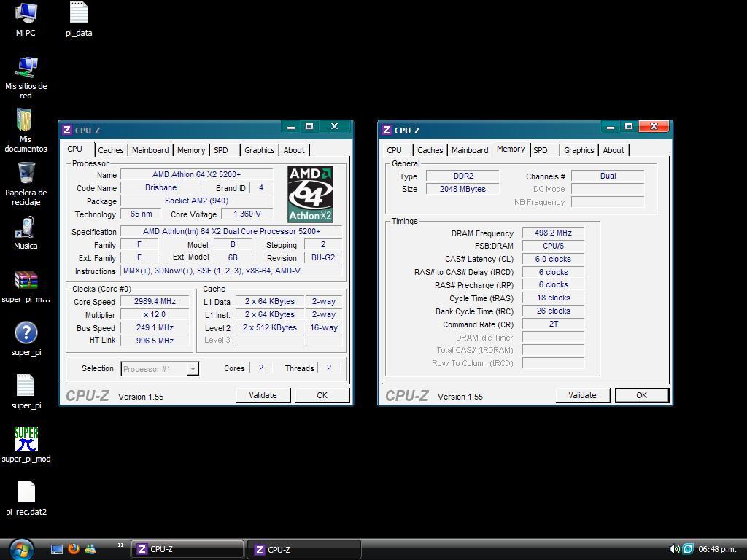Click the Command Rate value 2T
The image size is (747, 560).
553,324
